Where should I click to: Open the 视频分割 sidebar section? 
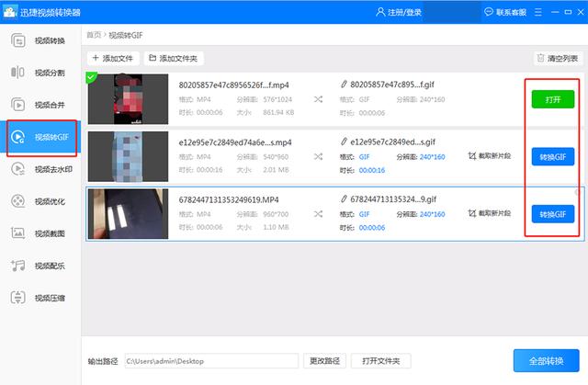tap(40, 73)
